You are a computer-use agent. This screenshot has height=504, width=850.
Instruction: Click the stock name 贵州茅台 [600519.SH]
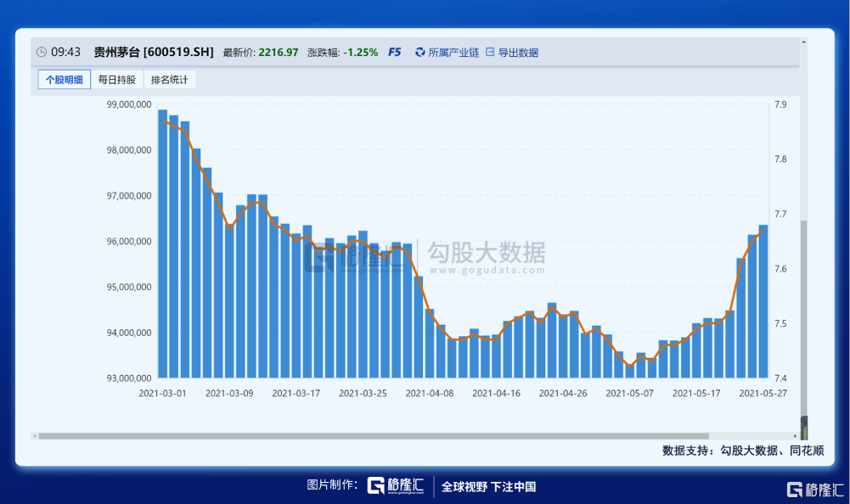tap(154, 52)
